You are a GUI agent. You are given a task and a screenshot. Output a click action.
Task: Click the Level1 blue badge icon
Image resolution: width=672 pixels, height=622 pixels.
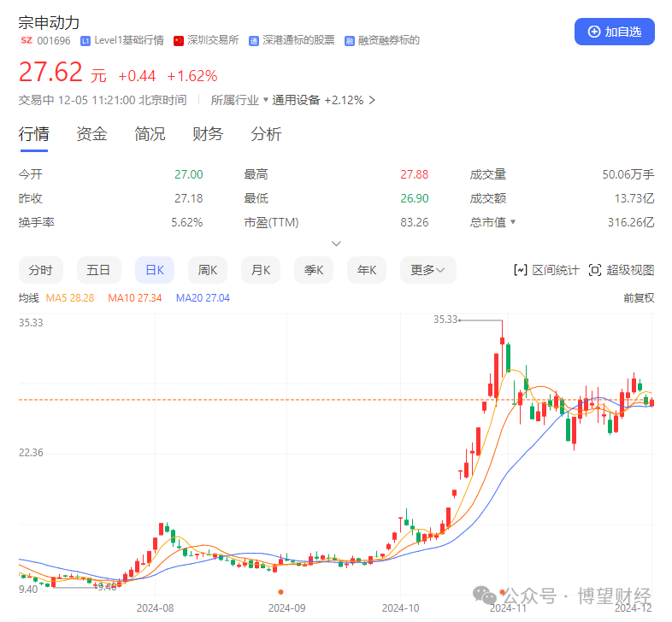click(85, 41)
